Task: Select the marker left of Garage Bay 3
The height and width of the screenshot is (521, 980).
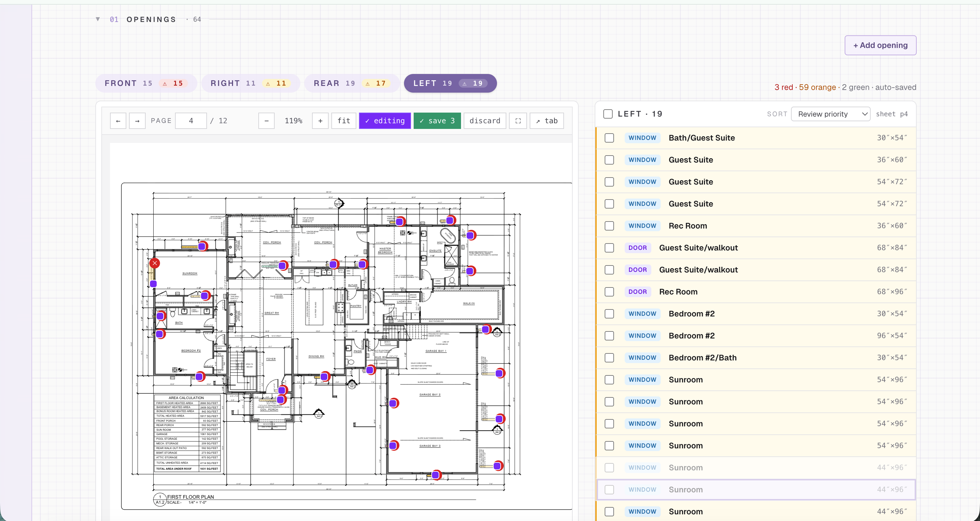Action: coord(393,445)
